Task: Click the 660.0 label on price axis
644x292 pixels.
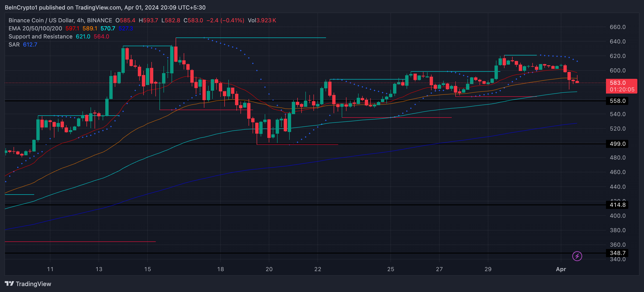Action: point(617,27)
